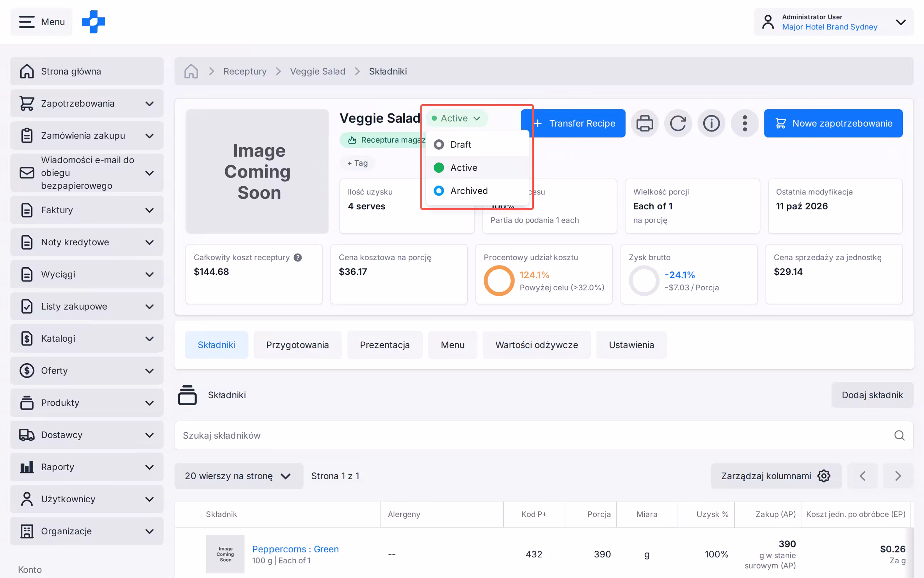Screen dimensions: 924x578
Task: Click the search magnifier in ingredients field
Action: click(899, 435)
